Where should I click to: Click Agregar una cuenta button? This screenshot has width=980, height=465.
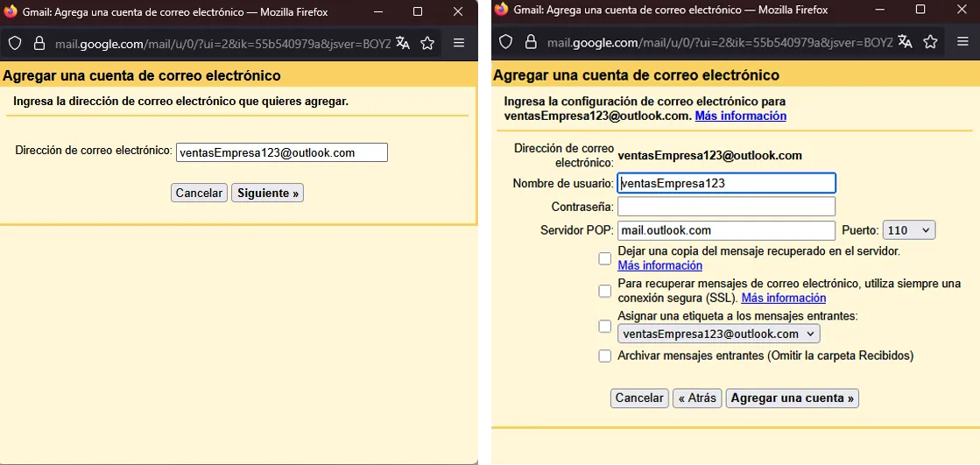(793, 398)
